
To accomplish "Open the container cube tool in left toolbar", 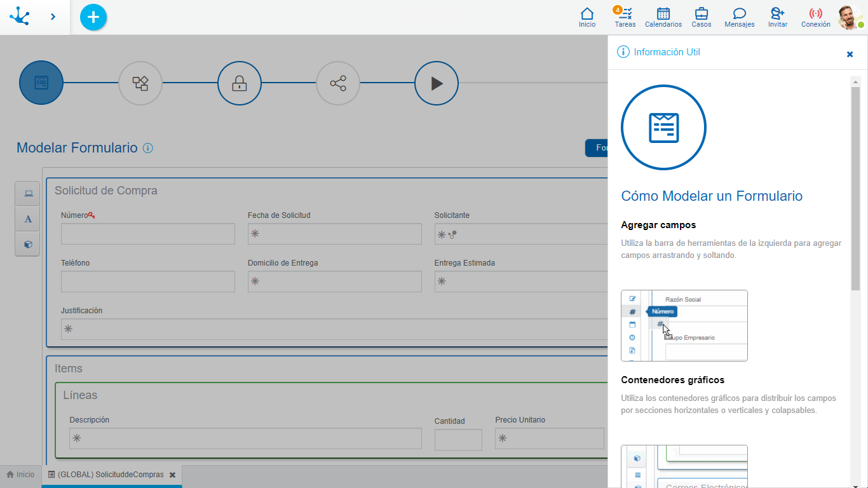I will tap(28, 244).
